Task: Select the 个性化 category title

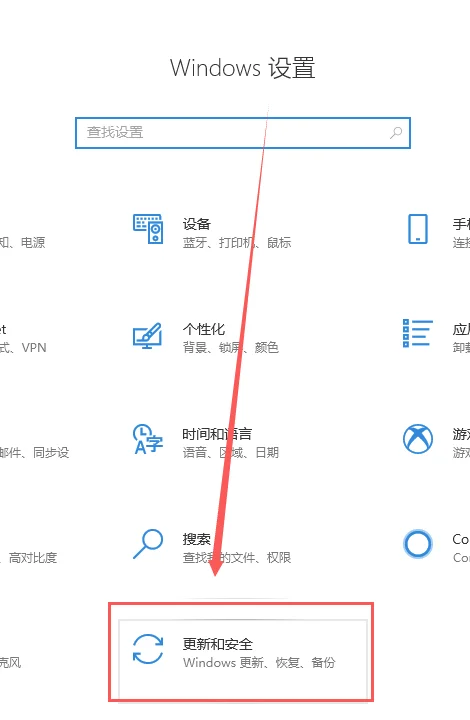Action: pyautogui.click(x=204, y=329)
